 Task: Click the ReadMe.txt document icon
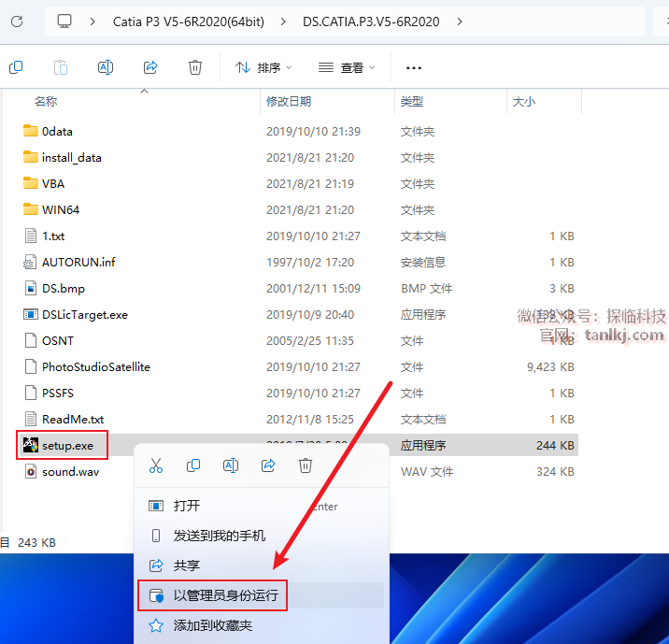coord(30,419)
